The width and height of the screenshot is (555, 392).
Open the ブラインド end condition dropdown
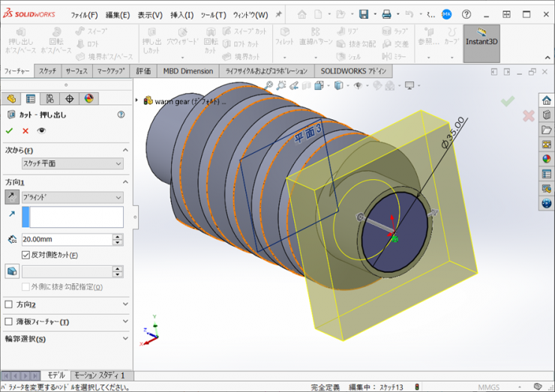(73, 197)
